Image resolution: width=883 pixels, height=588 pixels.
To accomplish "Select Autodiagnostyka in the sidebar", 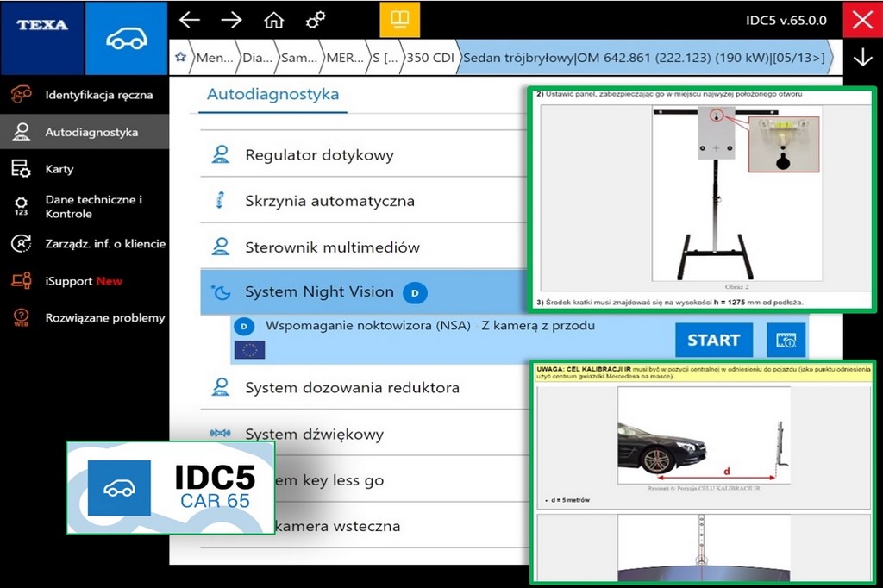I will point(85,132).
